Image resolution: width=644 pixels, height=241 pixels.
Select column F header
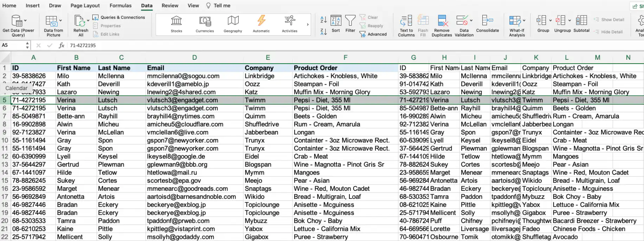click(x=345, y=58)
